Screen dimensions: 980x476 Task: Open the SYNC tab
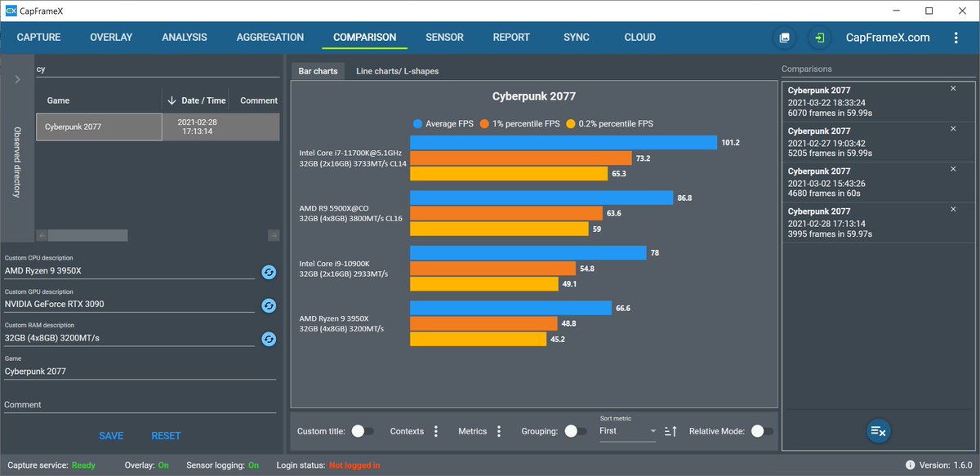[x=577, y=38]
